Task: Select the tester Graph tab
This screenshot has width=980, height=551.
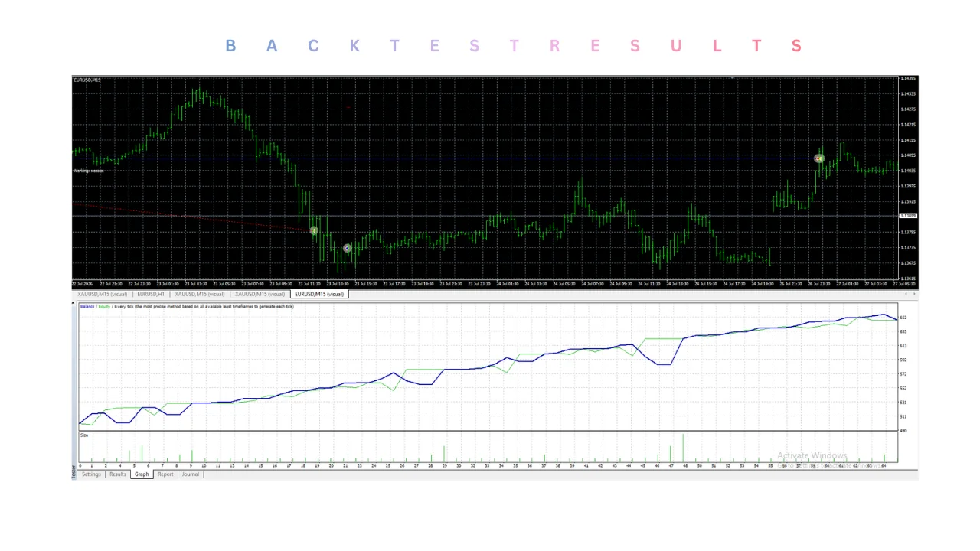Action: pos(142,474)
